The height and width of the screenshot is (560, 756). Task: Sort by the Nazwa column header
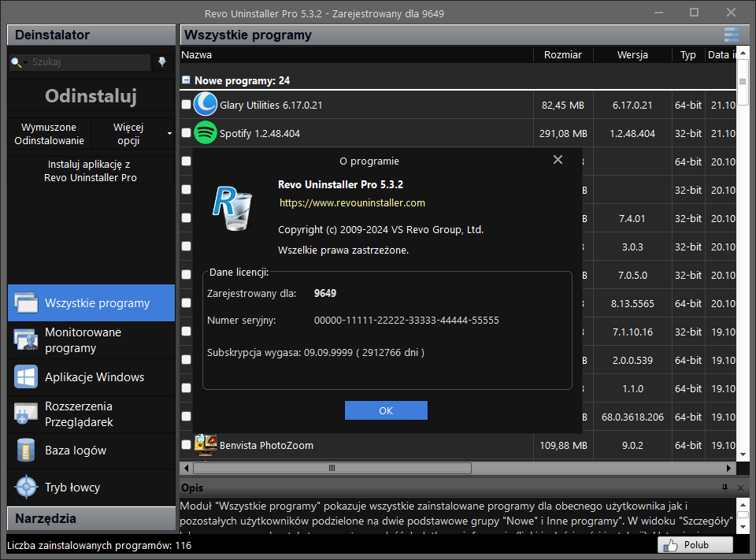(x=357, y=55)
